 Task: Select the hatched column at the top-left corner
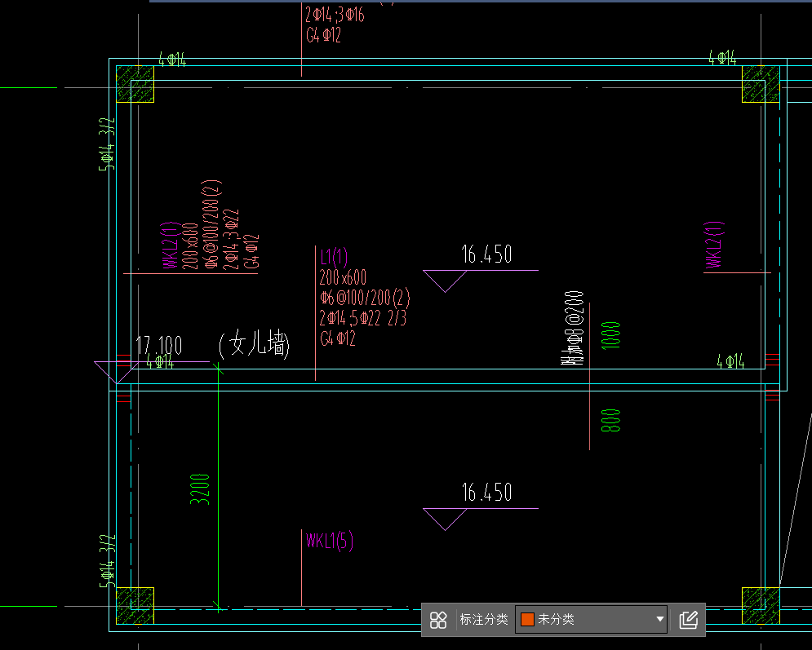[x=135, y=84]
